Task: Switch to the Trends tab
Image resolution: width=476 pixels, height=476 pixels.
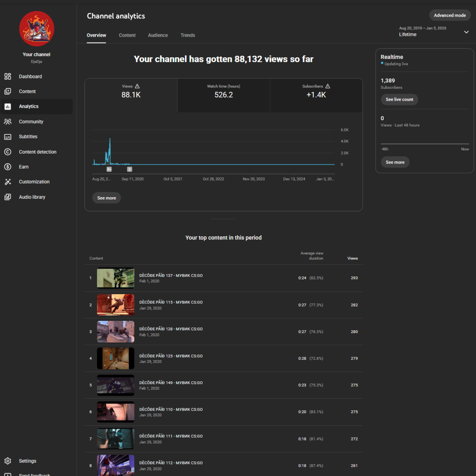Action: coord(188,35)
